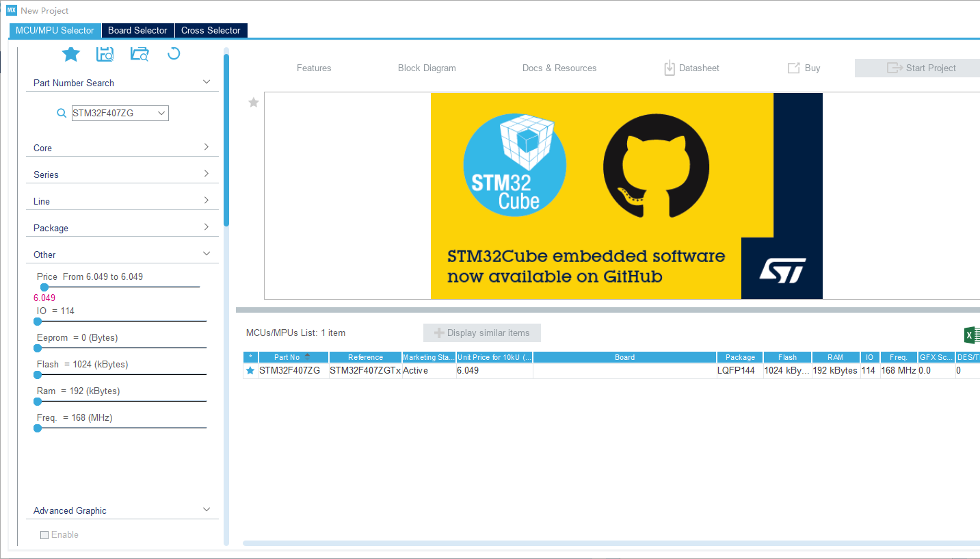Viewport: 980px width, 559px height.
Task: Open the Block Diagram view
Action: (x=427, y=68)
